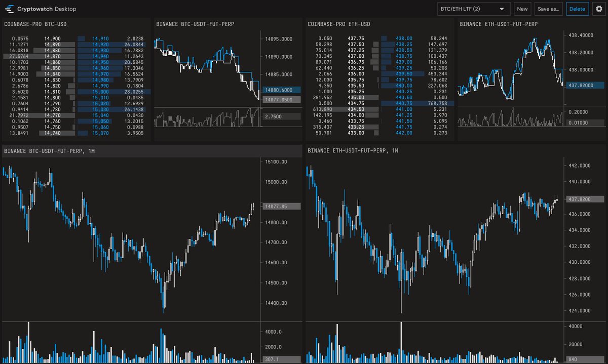Click the 440.75 ask price in ETH order book
Viewport: 608px width, 364px height.
pyautogui.click(x=404, y=104)
